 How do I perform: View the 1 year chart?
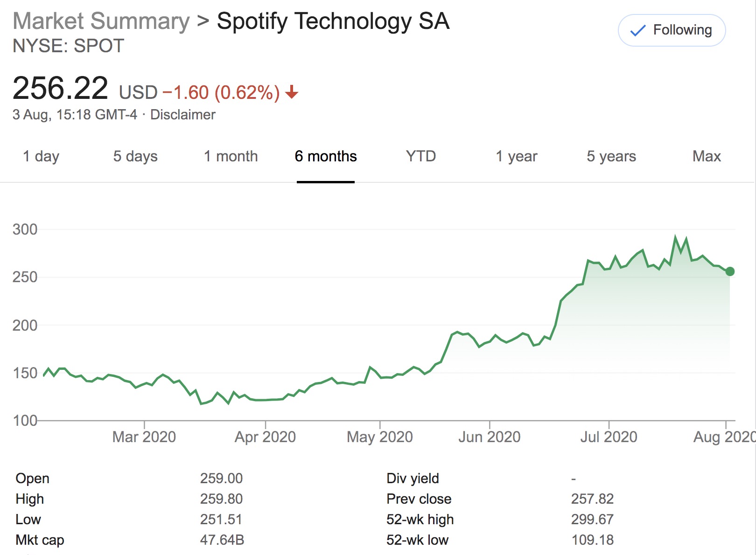click(x=516, y=156)
